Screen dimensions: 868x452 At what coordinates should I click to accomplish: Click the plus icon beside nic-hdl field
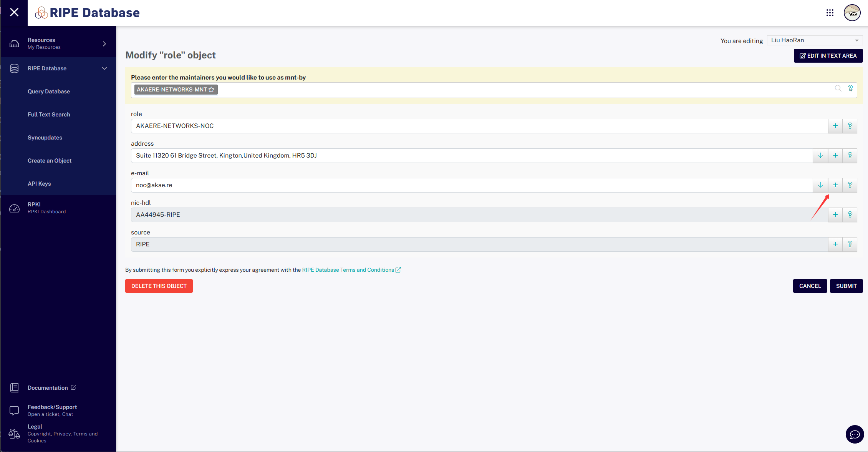(x=835, y=214)
